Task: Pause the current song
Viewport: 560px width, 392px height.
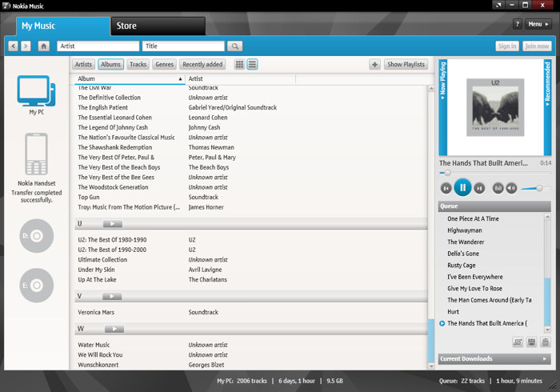Action: click(462, 187)
